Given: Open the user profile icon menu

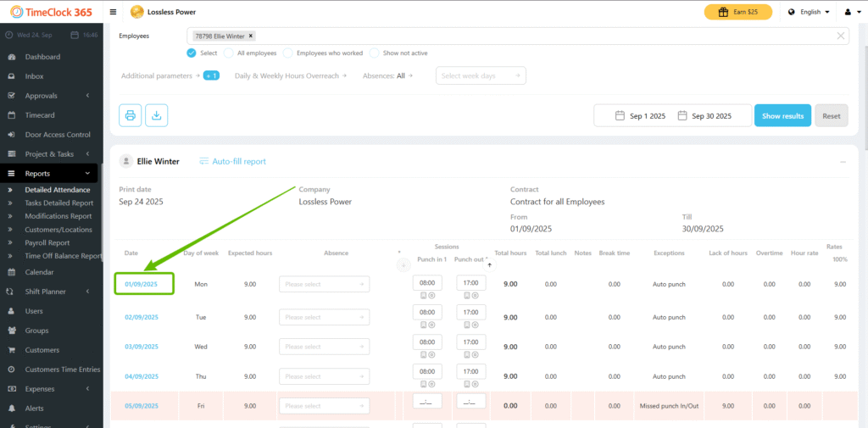Looking at the screenshot, I should tap(849, 12).
